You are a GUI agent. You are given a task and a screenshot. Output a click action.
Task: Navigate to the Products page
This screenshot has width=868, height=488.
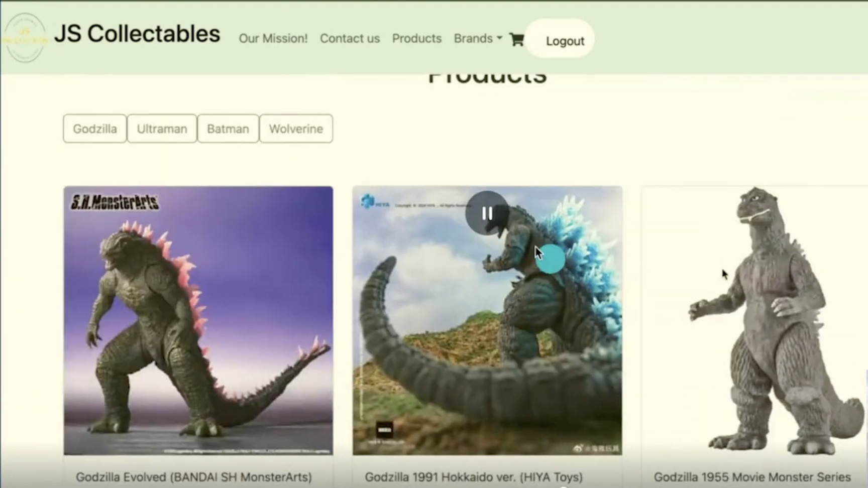point(417,39)
